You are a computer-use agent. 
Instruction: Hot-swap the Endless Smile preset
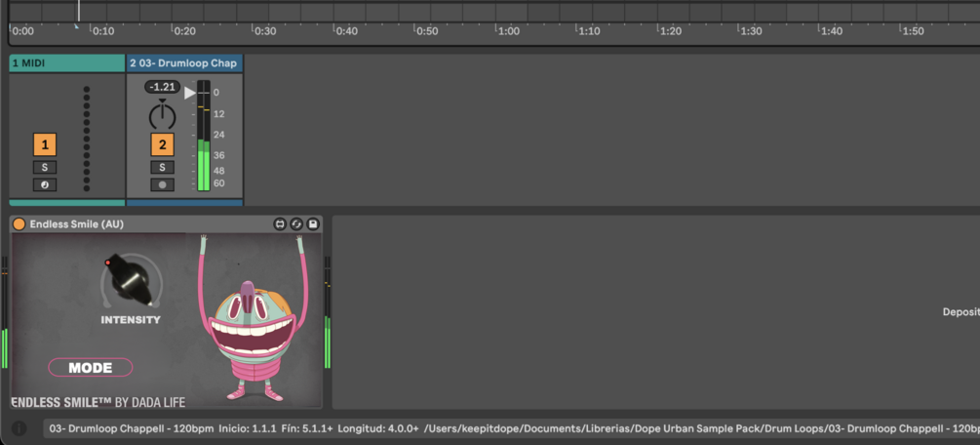(x=296, y=224)
